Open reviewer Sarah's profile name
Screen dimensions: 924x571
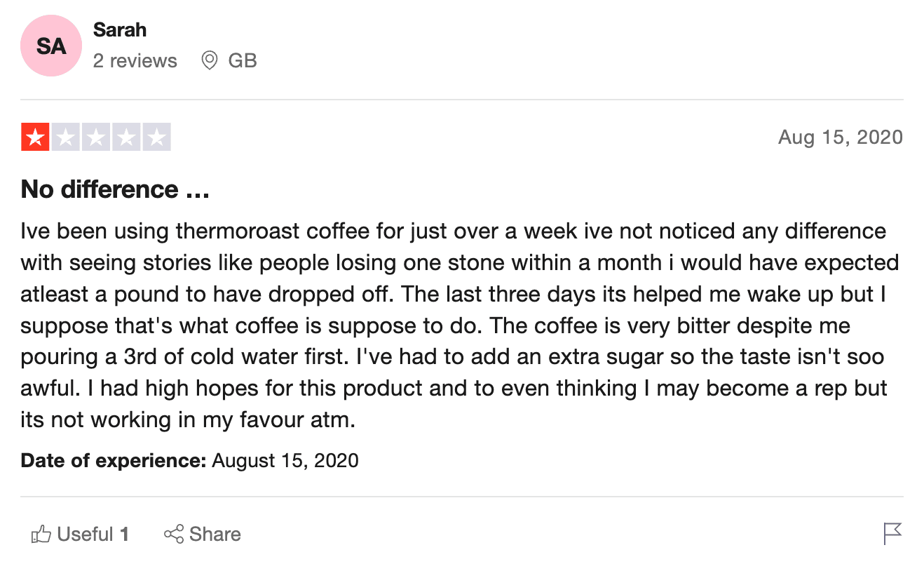120,30
